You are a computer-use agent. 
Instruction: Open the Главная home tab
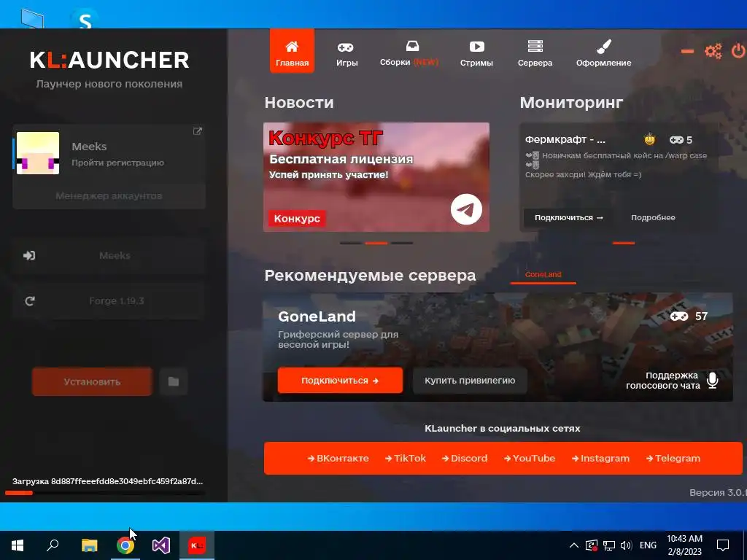292,52
